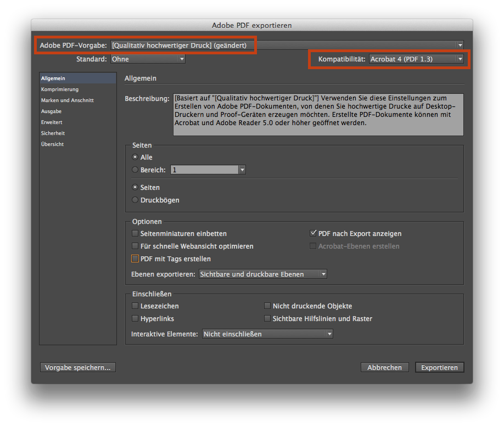Select the Bereich page range option
Viewport: 504px width, 427px height.
(135, 169)
